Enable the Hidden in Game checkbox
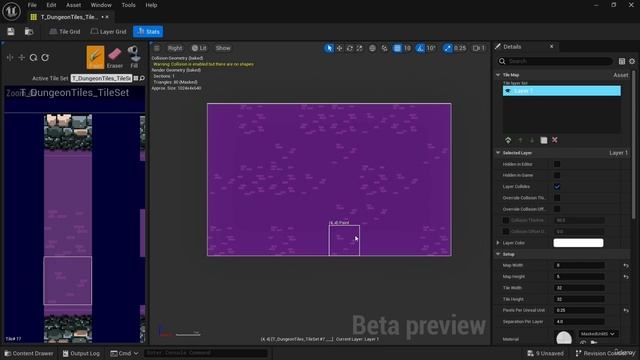The width and height of the screenshot is (640, 360). 557,175
